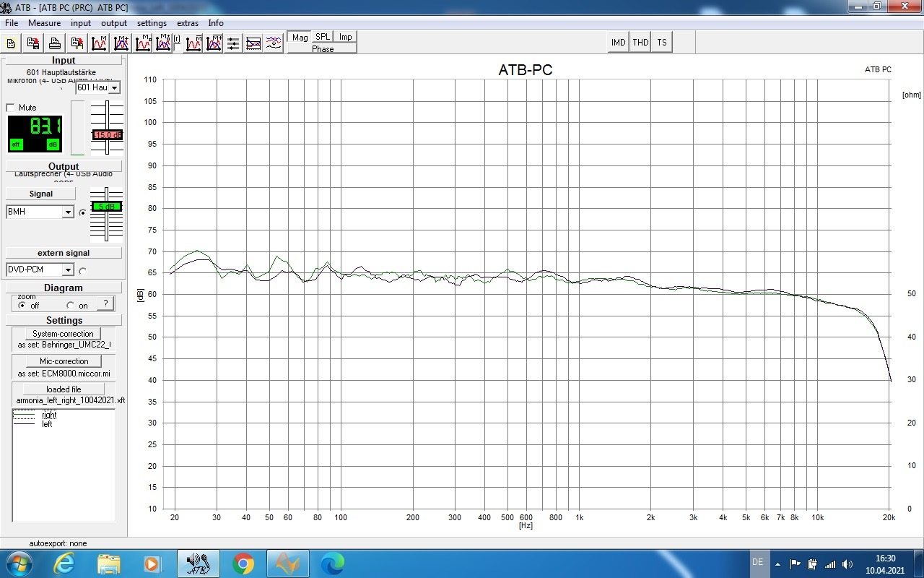The width and height of the screenshot is (924, 578).
Task: Click the save file toolbar icon
Action: (x=33, y=43)
